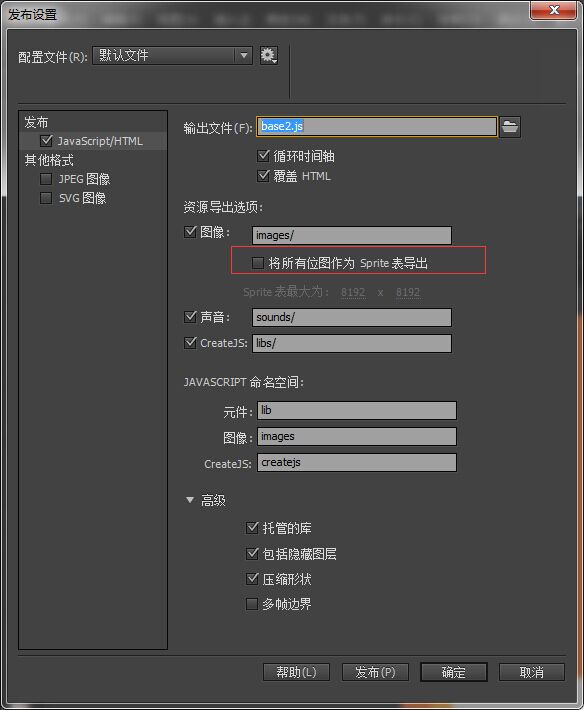Screen dimensions: 584x710
Task: Click the 取消 button
Action: [531, 672]
